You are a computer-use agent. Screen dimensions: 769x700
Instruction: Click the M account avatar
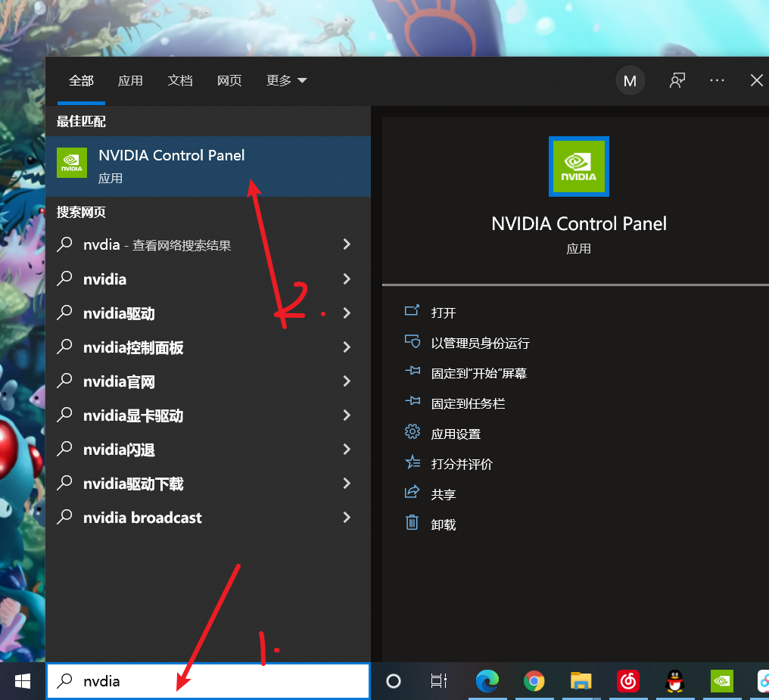(x=630, y=81)
